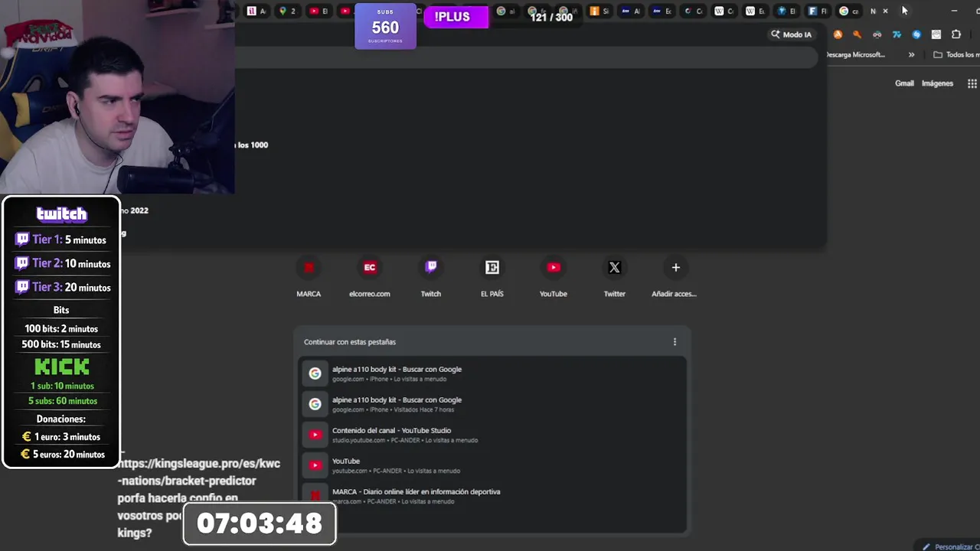
Task: Open the Gmail link
Action: point(904,83)
